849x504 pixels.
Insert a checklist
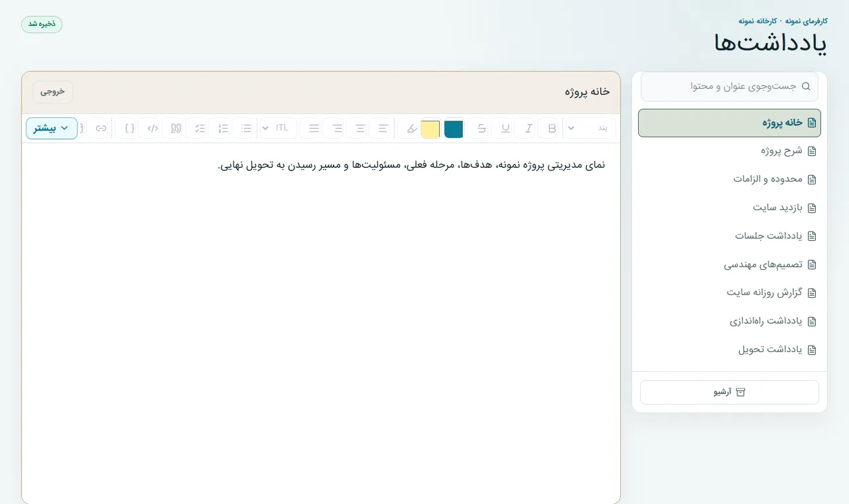(200, 128)
